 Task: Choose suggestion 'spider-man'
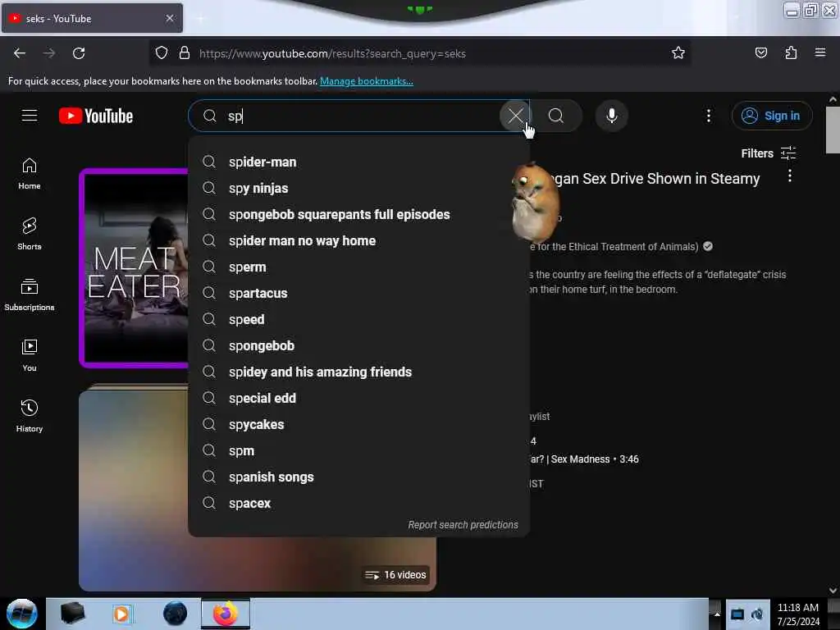[x=358, y=162]
